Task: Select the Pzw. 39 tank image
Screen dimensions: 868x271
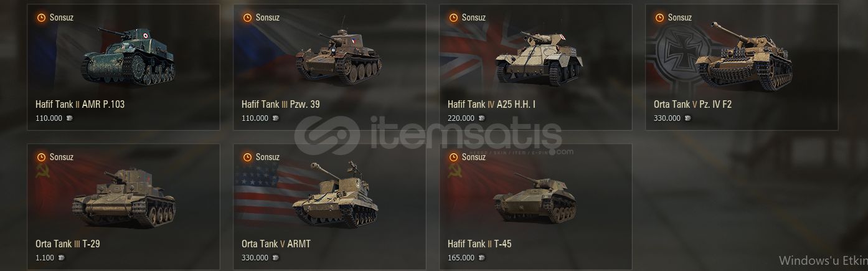Action: (338, 57)
